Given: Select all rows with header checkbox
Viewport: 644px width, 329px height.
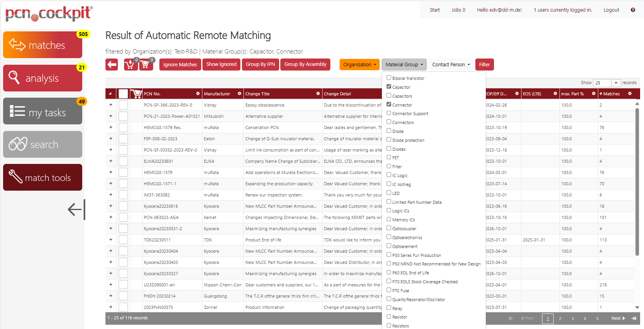Looking at the screenshot, I should coord(123,93).
